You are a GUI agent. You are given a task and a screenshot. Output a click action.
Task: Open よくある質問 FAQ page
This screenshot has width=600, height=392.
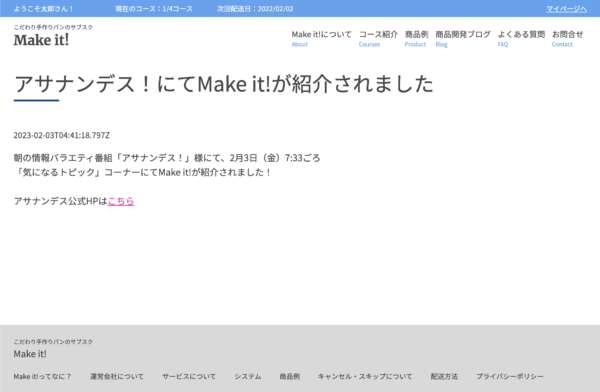pos(521,39)
